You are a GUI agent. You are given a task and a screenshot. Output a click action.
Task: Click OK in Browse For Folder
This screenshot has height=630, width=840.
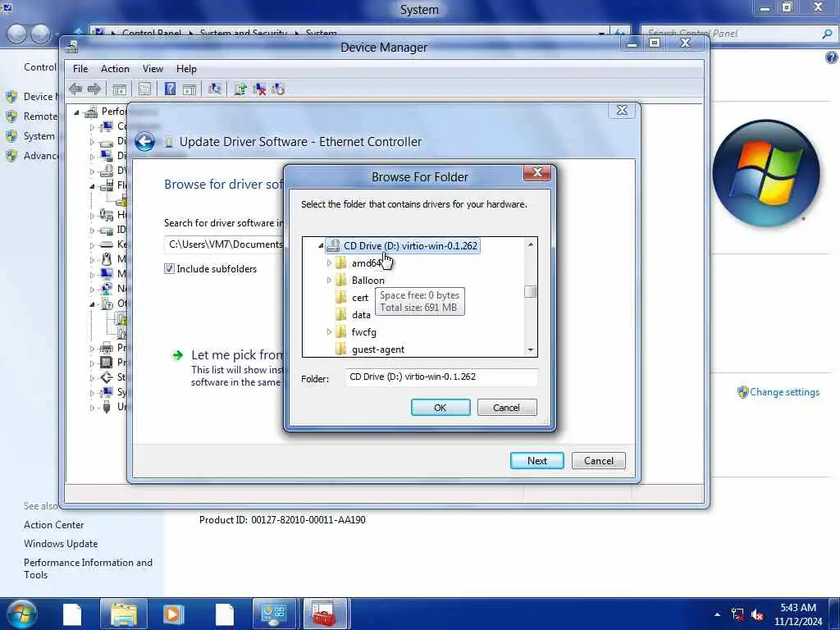pos(441,408)
